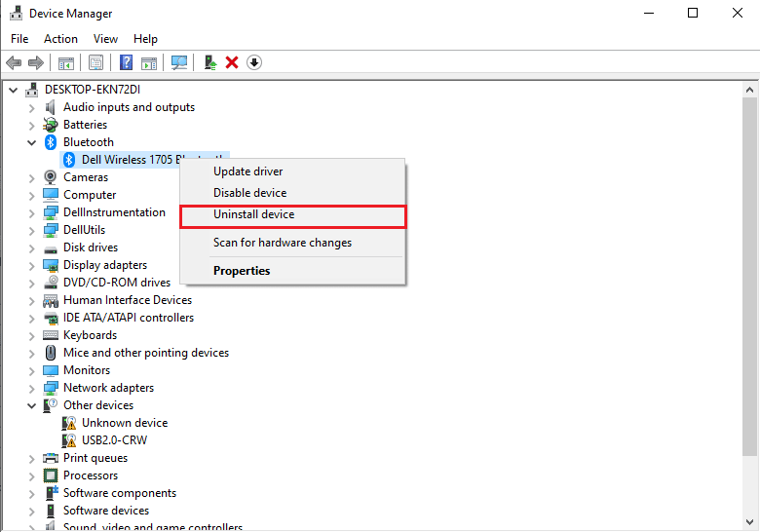Click Show/Hide Console Tree toolbar icon
Screen dimensions: 760x532
pos(66,63)
